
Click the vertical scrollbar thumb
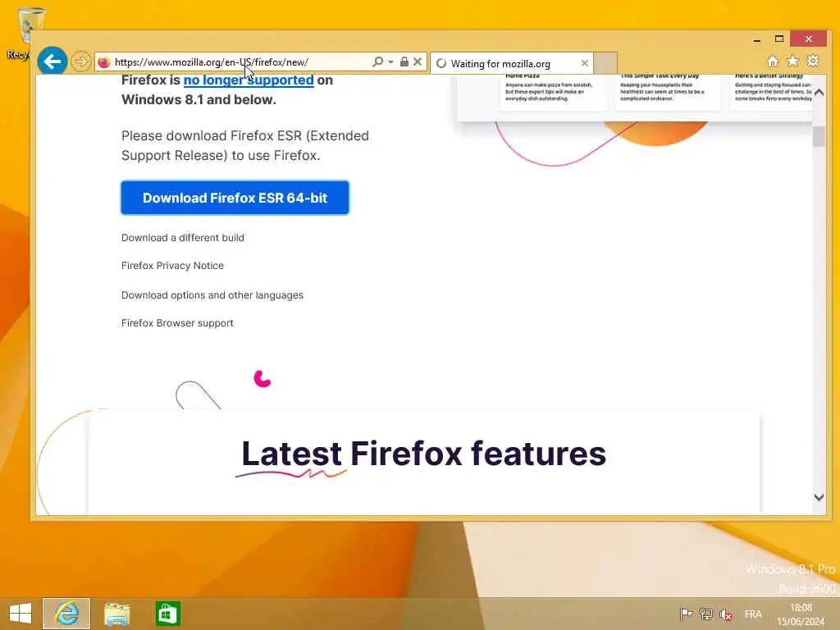click(x=819, y=136)
